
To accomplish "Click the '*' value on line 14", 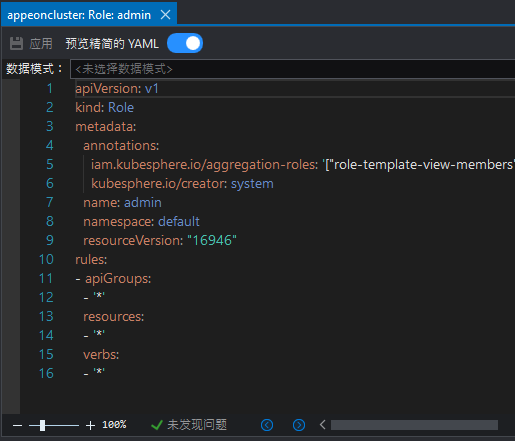I will [99, 334].
